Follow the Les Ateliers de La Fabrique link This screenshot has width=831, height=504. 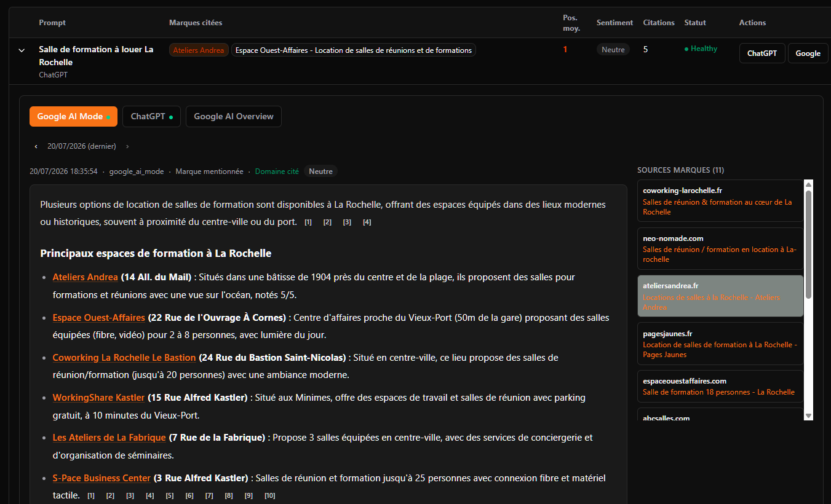109,438
